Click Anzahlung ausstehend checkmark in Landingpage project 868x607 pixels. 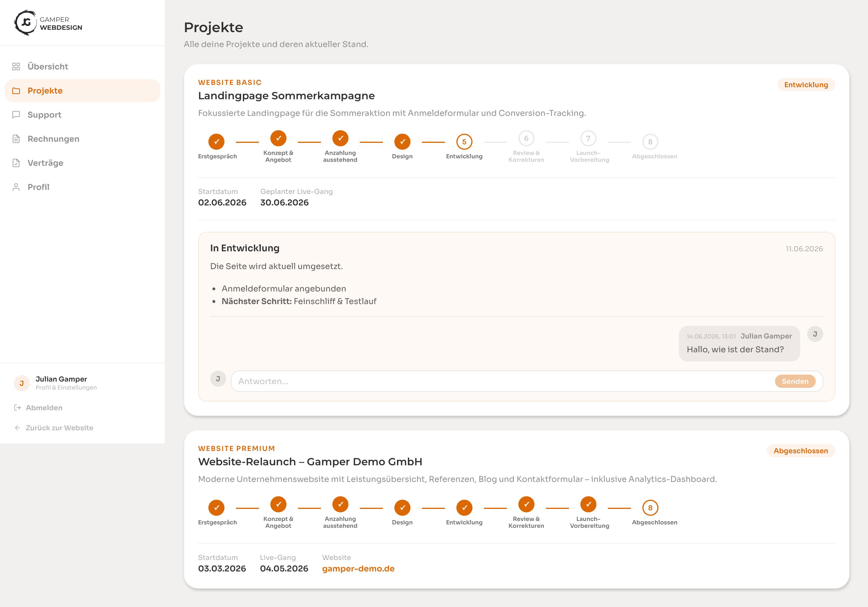point(340,138)
